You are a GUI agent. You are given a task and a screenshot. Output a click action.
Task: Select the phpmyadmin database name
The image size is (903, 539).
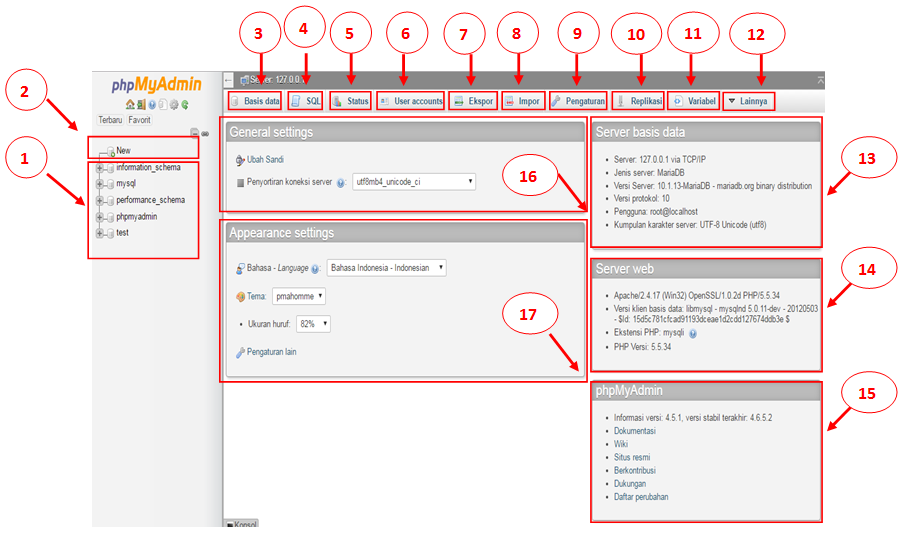(136, 217)
